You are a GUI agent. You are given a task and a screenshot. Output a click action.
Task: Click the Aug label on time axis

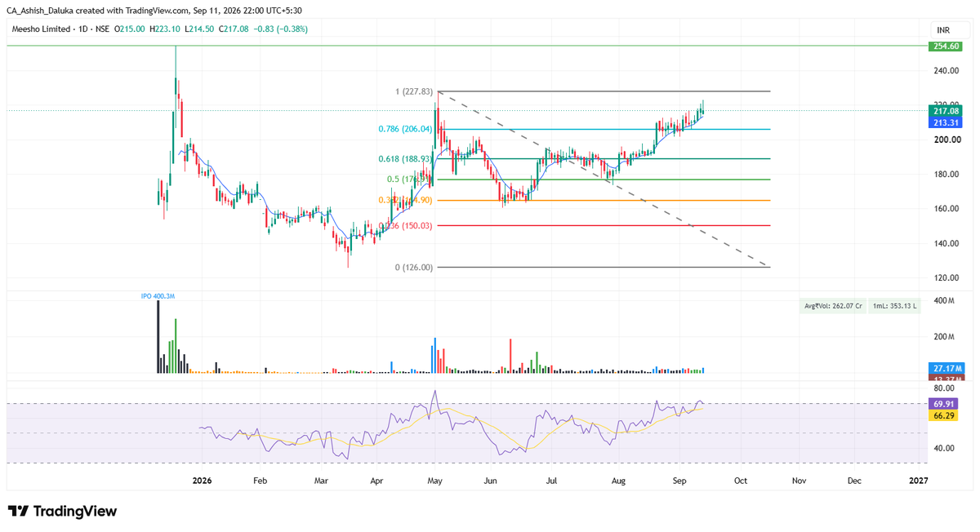tap(618, 481)
